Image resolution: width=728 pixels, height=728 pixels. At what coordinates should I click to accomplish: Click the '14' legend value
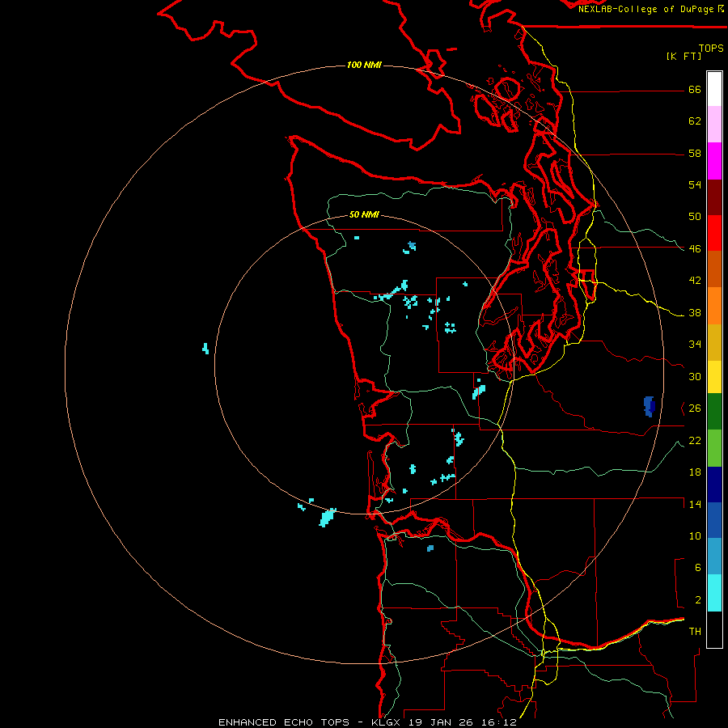pyautogui.click(x=695, y=504)
